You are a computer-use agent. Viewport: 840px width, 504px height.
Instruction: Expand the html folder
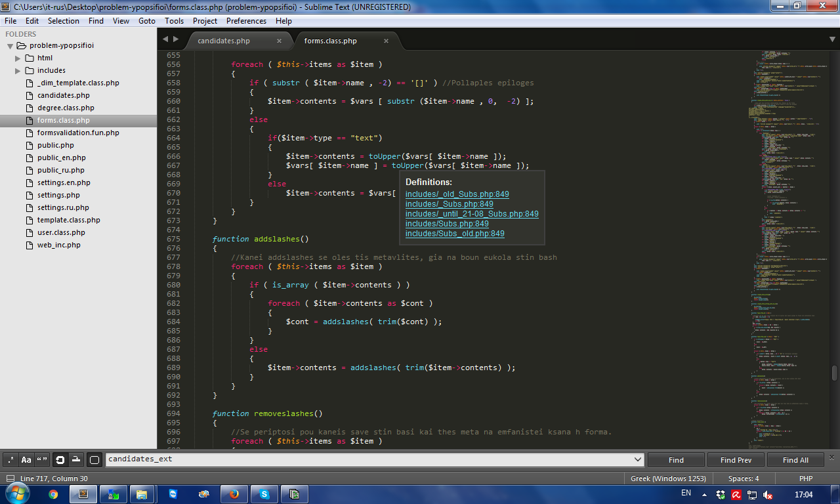coord(18,58)
